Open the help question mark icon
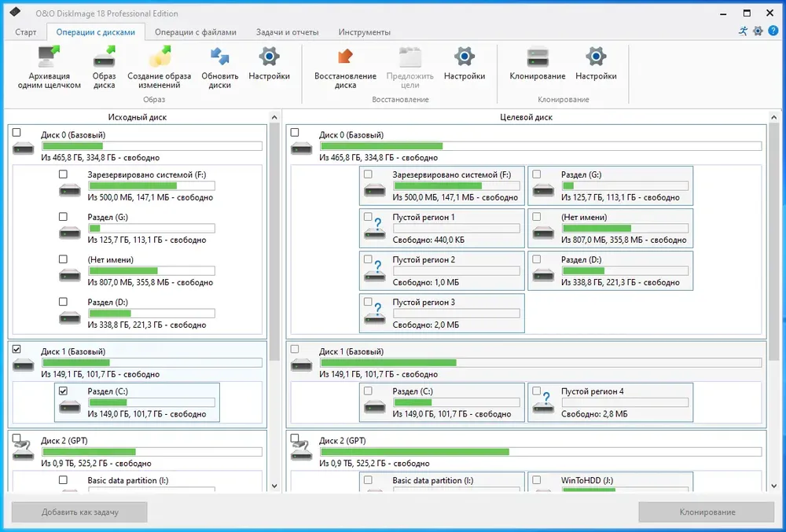The height and width of the screenshot is (532, 786). tap(773, 31)
